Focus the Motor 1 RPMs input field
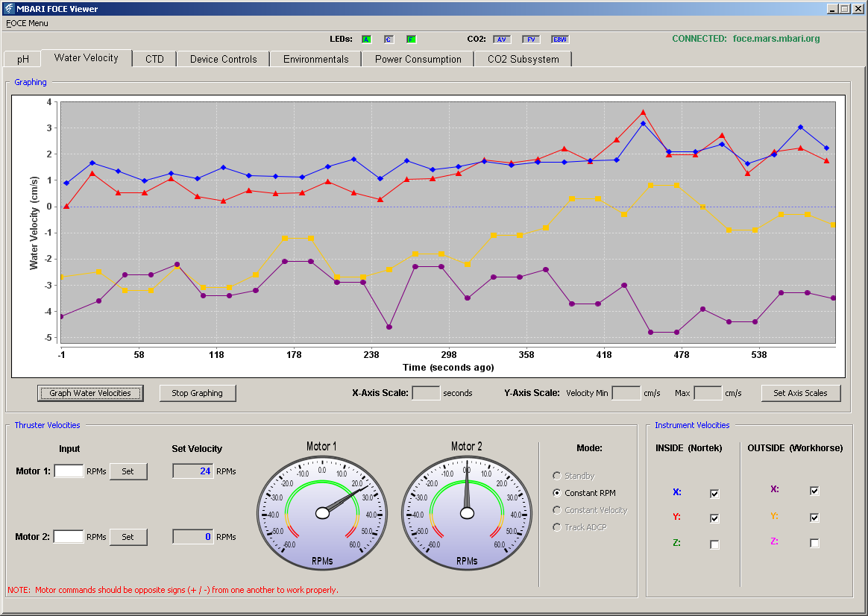Image resolution: width=868 pixels, height=616 pixels. (x=69, y=471)
